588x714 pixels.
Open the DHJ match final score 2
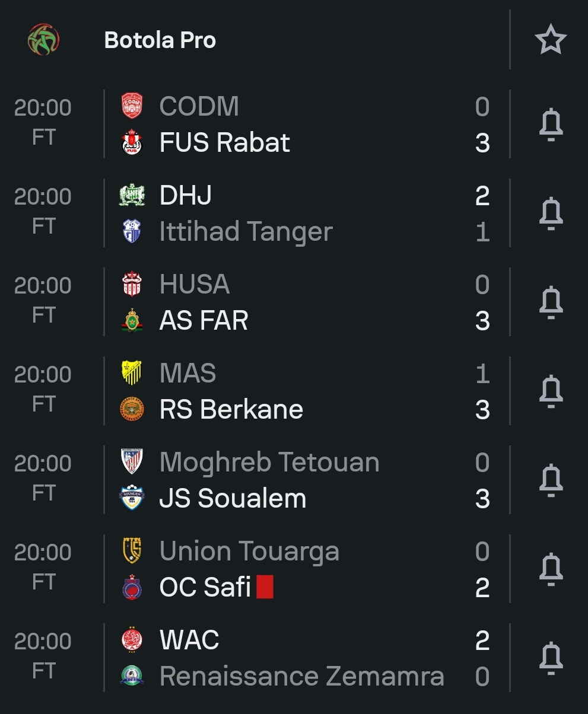tap(482, 196)
